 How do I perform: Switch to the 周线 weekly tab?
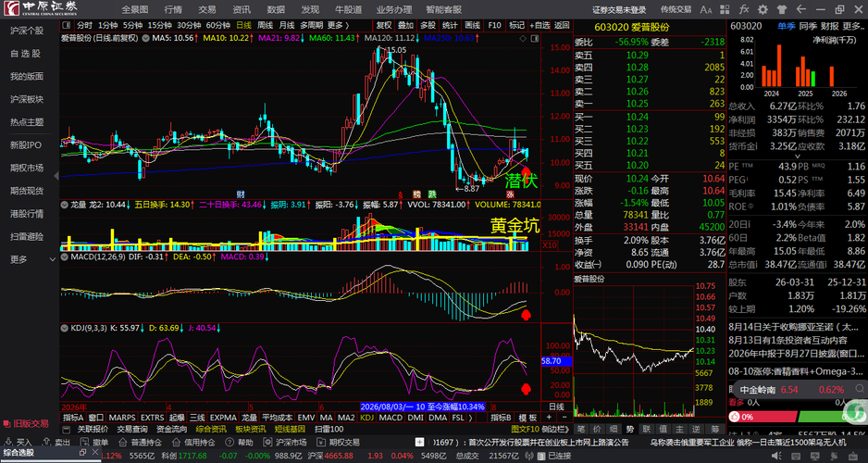(266, 25)
